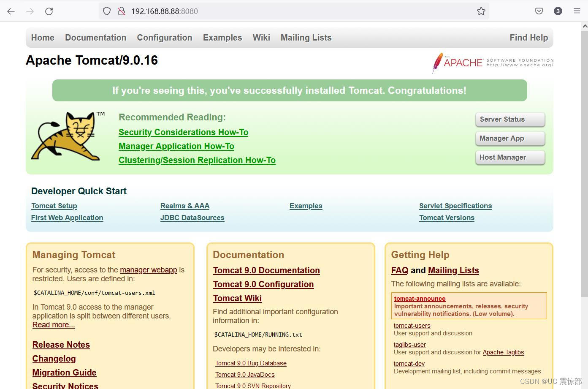Click the Manager App button
588x389 pixels.
(510, 139)
